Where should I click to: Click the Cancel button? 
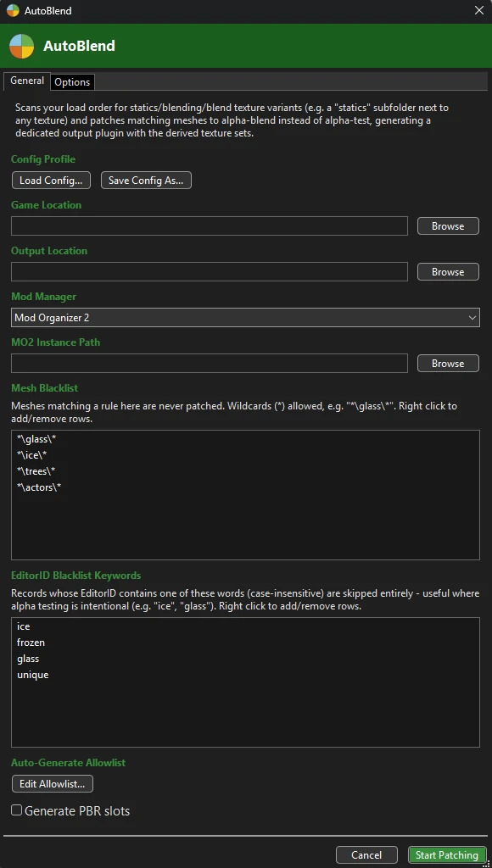[366, 855]
